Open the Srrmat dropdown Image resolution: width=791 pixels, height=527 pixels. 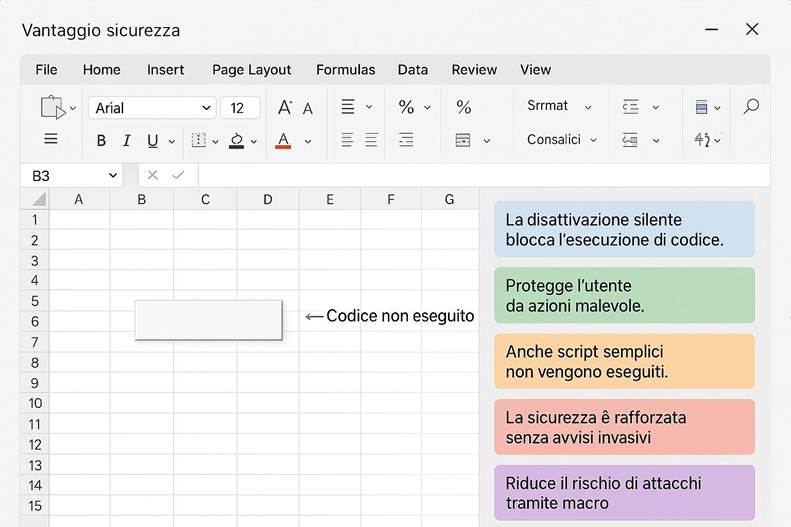pos(559,106)
